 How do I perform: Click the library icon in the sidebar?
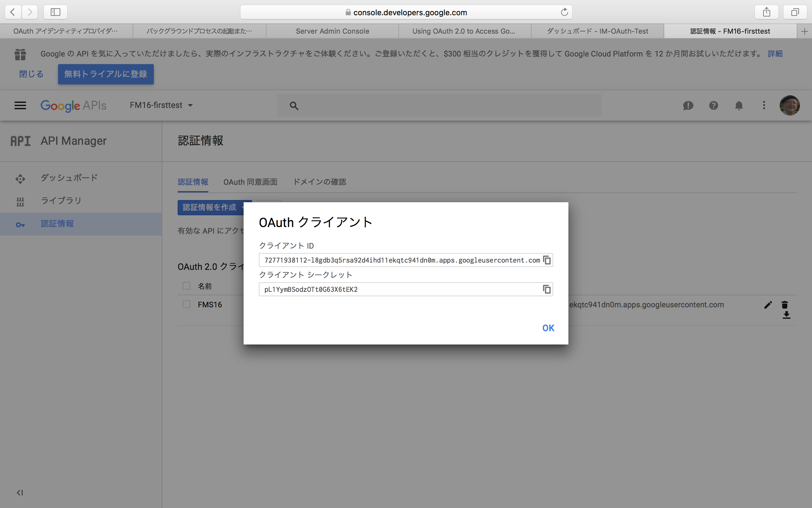pos(20,202)
